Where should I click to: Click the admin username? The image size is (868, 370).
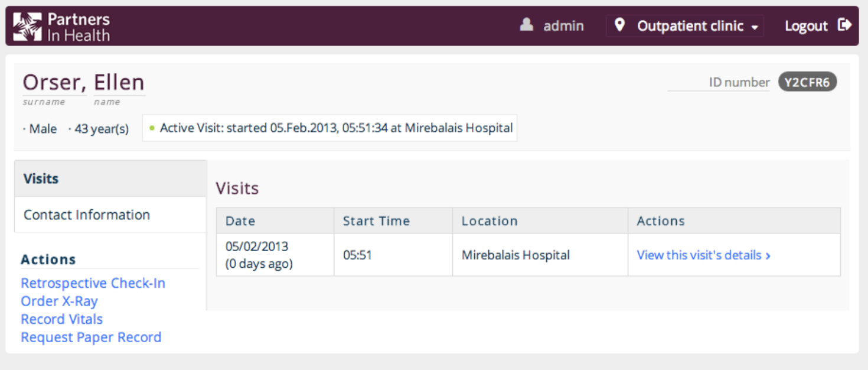pyautogui.click(x=563, y=25)
